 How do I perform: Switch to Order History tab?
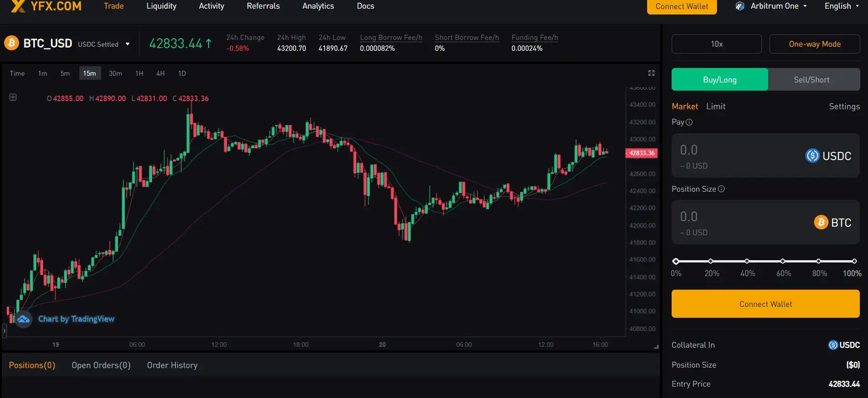click(172, 365)
